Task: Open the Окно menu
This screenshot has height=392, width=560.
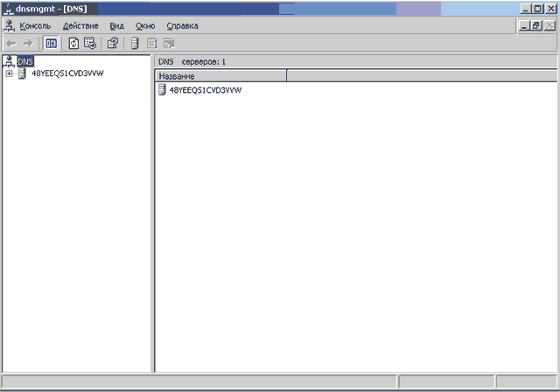Action: 145,26
